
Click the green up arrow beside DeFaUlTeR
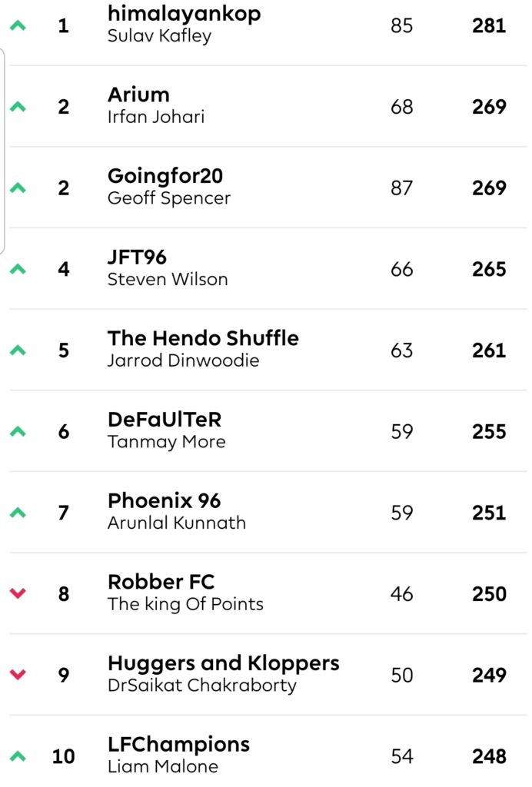click(18, 431)
